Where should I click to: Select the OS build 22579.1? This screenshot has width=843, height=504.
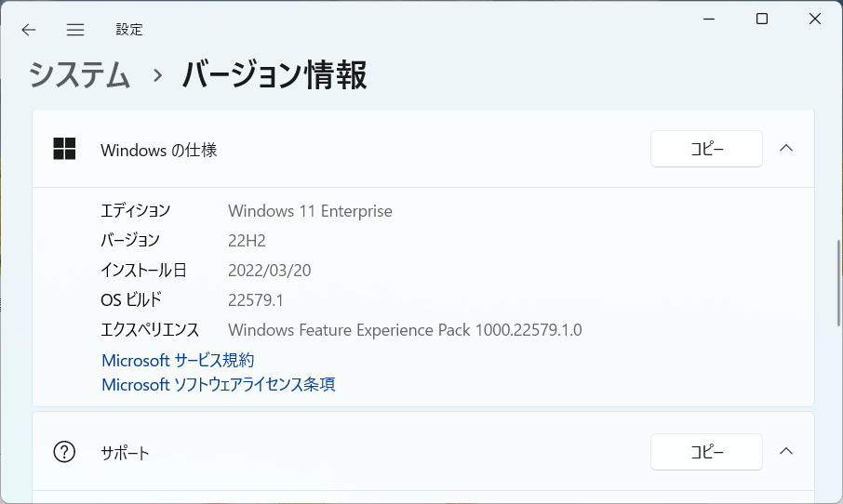click(255, 299)
